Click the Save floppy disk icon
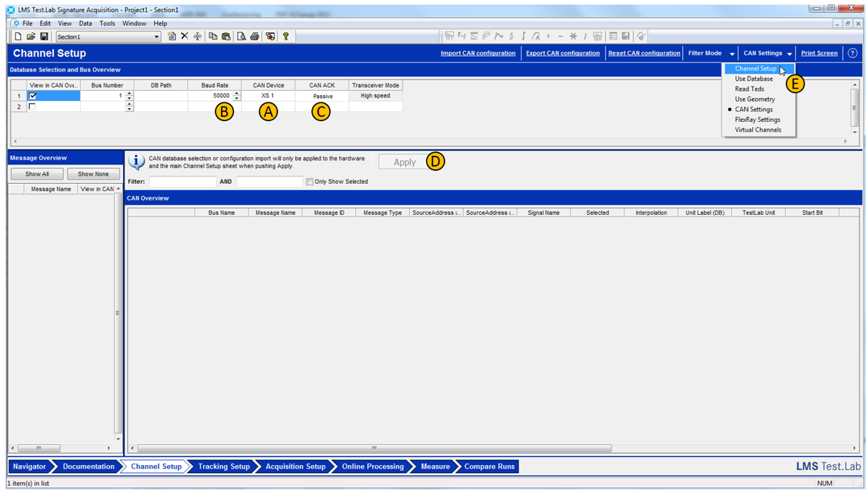 [44, 37]
